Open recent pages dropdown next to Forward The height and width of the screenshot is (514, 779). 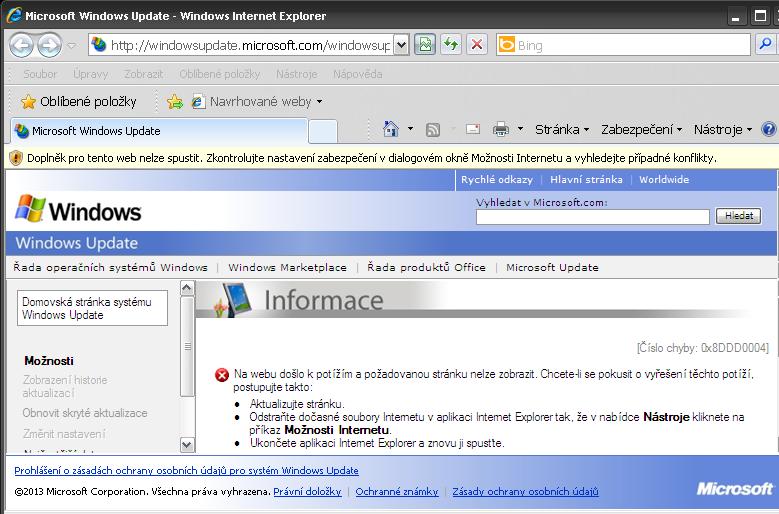point(72,46)
